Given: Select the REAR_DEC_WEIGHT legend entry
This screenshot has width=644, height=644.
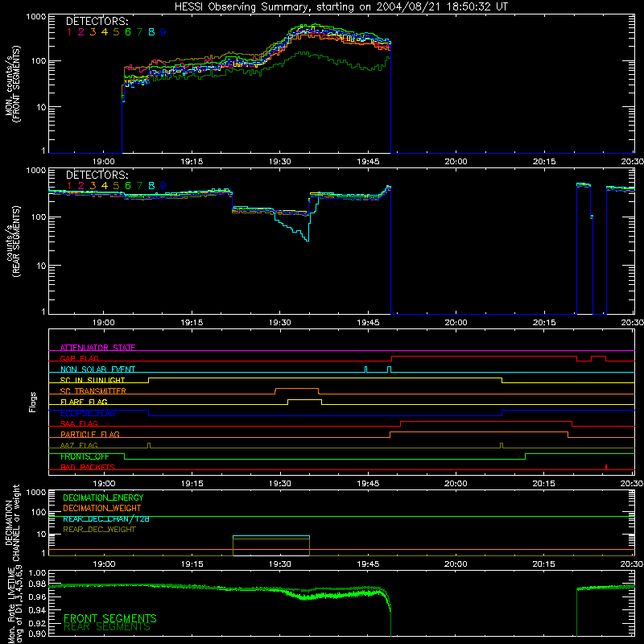Looking at the screenshot, I should tap(99, 530).
